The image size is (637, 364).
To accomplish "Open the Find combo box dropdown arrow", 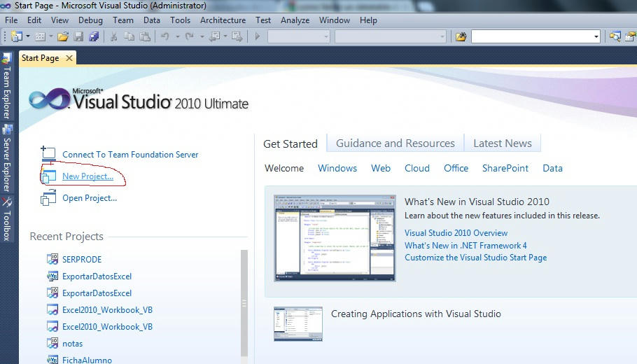I will point(596,37).
